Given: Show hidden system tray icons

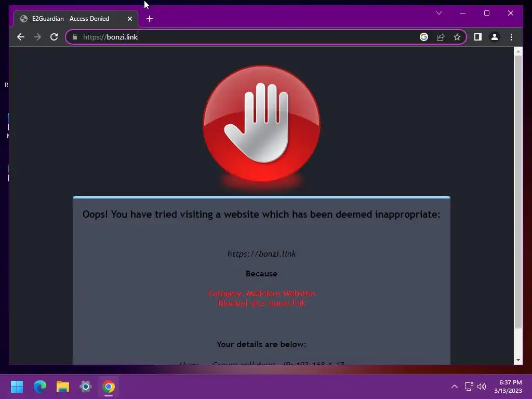Looking at the screenshot, I should (x=455, y=387).
